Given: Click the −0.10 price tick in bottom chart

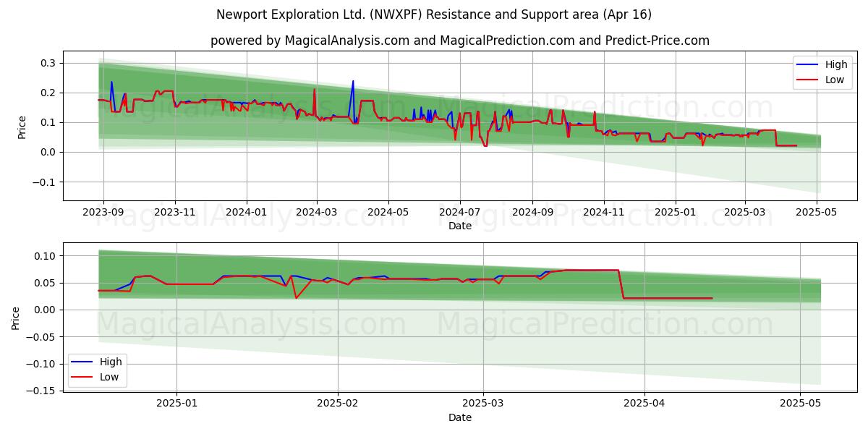Looking at the screenshot, I should [42, 363].
